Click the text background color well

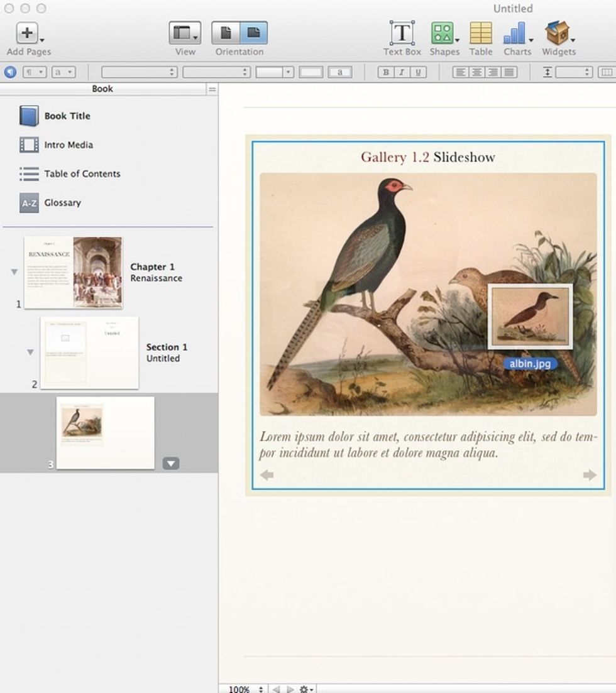pos(339,72)
